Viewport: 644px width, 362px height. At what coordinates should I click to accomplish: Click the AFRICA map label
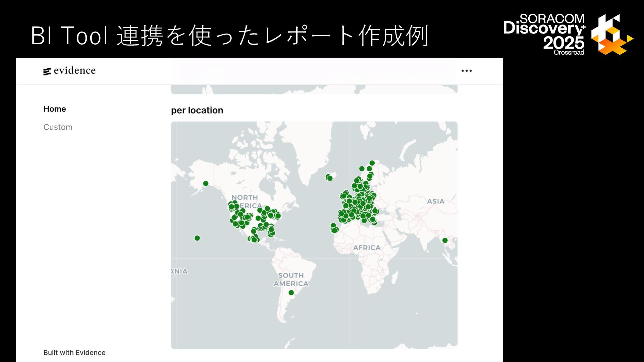pyautogui.click(x=367, y=248)
